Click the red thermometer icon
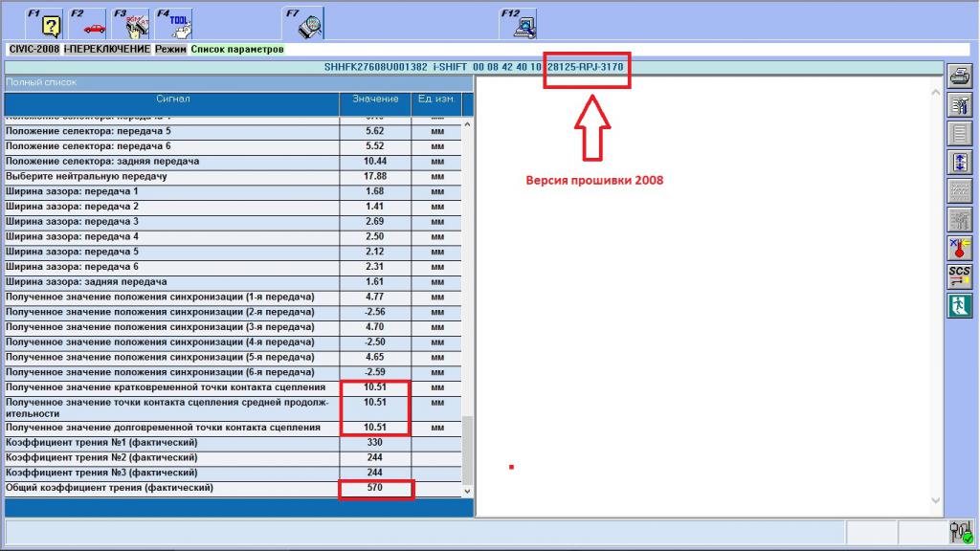This screenshot has height=551, width=980. tap(959, 248)
